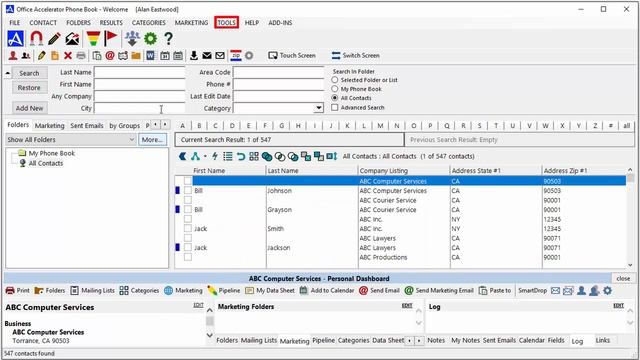Open the My Notes tab in Log panel

click(465, 340)
